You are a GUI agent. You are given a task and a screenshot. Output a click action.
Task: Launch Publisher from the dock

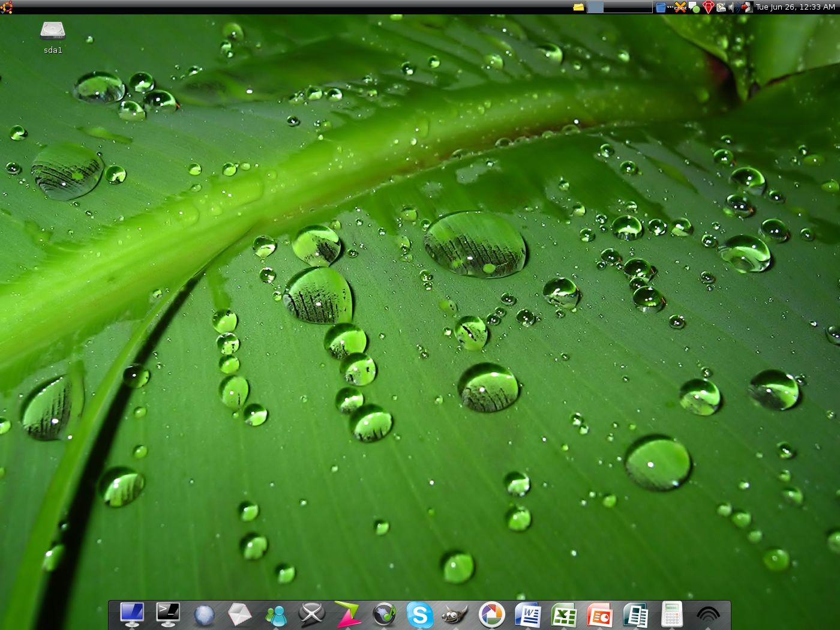point(636,615)
